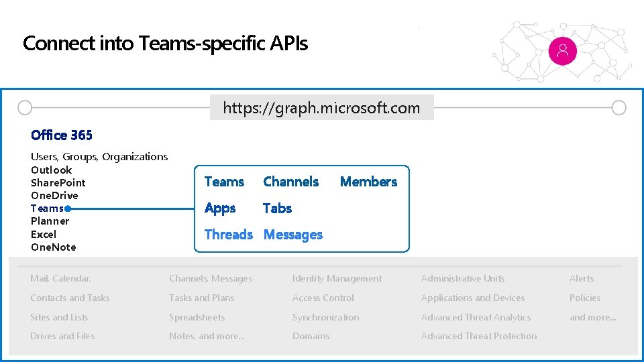Select Planner in the Office 365 list

50,221
